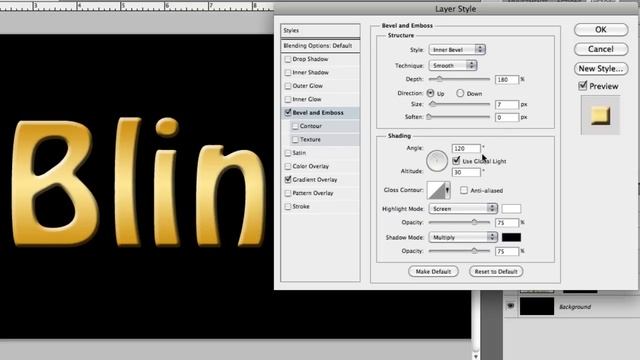Open the Style dropdown showing Inner Bevel
This screenshot has height=360, width=640.
457,49
